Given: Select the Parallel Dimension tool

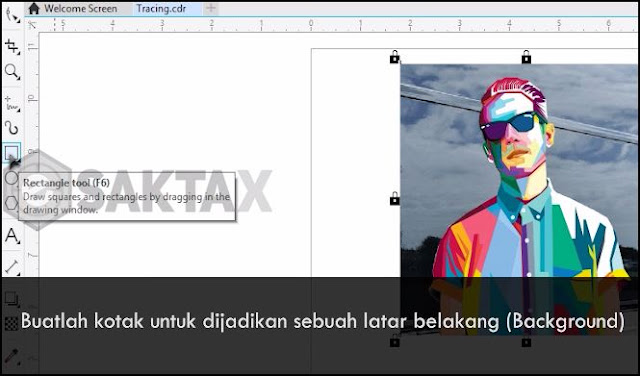Looking at the screenshot, I should (12, 267).
